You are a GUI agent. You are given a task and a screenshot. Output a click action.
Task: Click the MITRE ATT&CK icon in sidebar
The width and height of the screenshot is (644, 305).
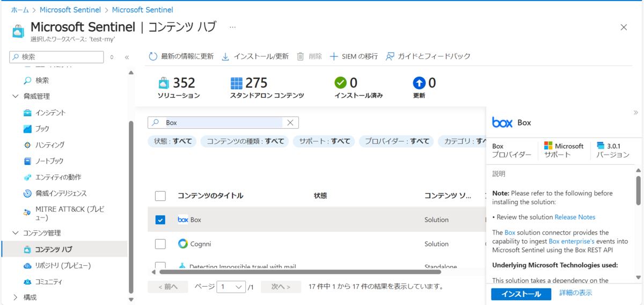(x=27, y=213)
